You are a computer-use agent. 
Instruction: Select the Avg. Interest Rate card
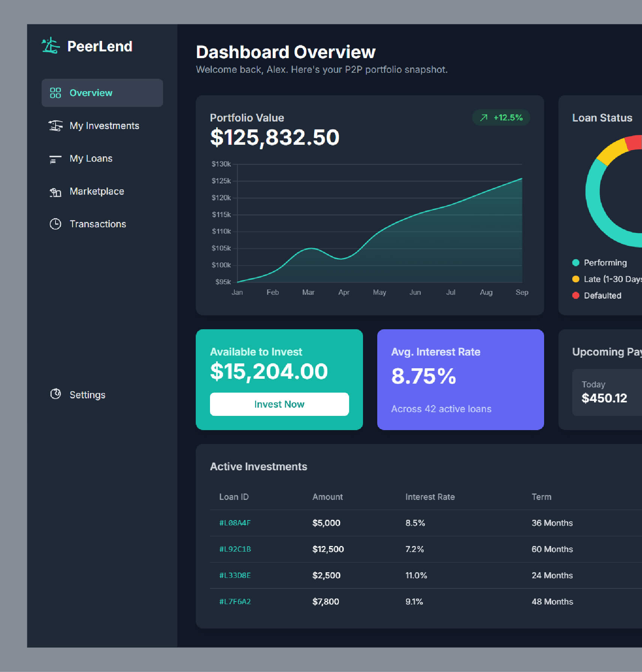[460, 379]
